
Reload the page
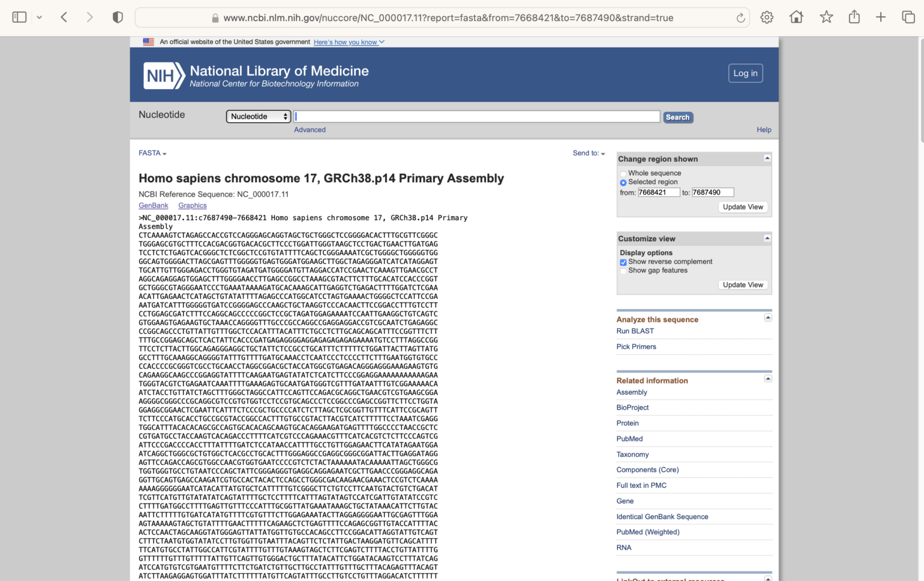(x=740, y=17)
